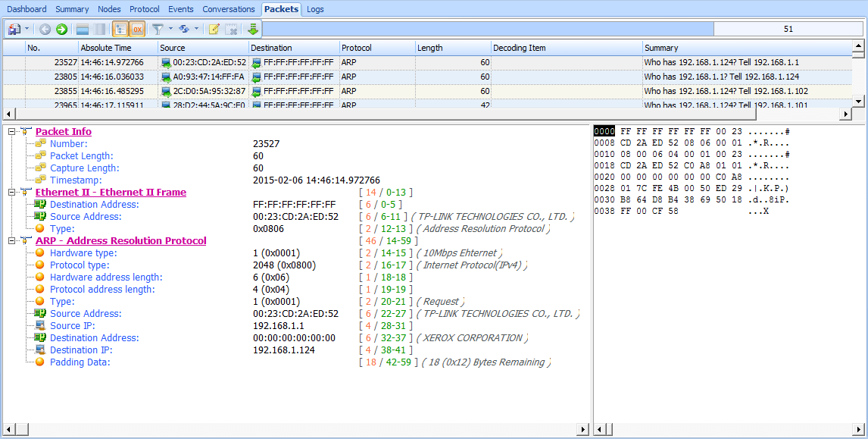
Task: Click the computer icon beside Destination IP
Action: 40,350
